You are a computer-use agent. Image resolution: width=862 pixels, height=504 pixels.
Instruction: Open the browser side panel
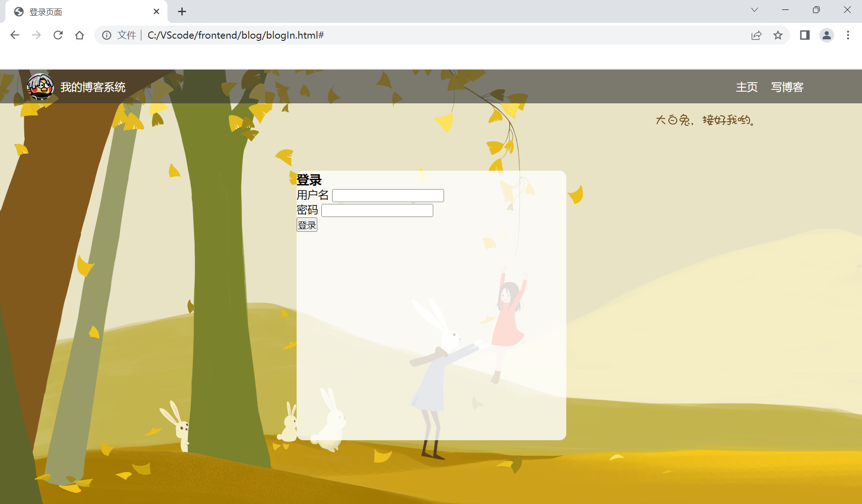tap(805, 35)
